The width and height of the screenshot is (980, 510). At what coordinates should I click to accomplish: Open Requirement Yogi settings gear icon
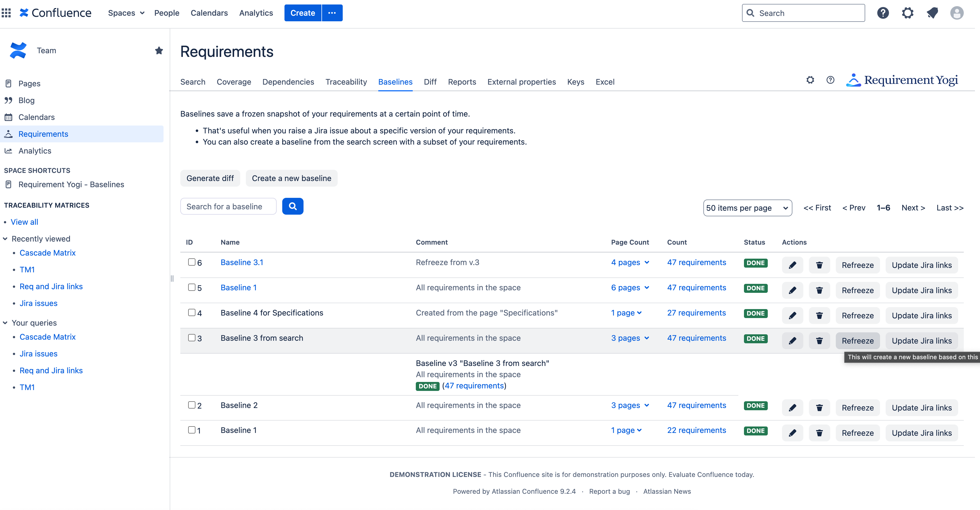point(810,80)
